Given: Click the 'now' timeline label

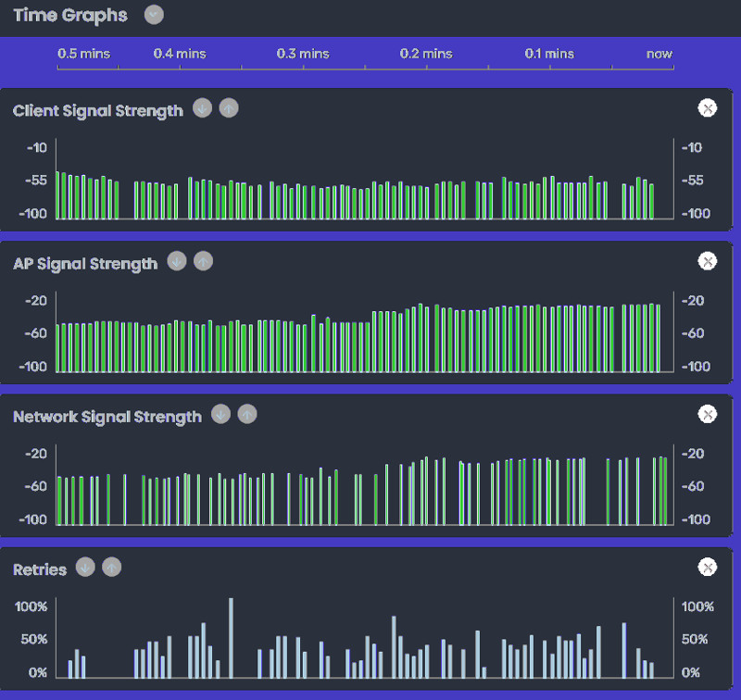Looking at the screenshot, I should pos(659,54).
